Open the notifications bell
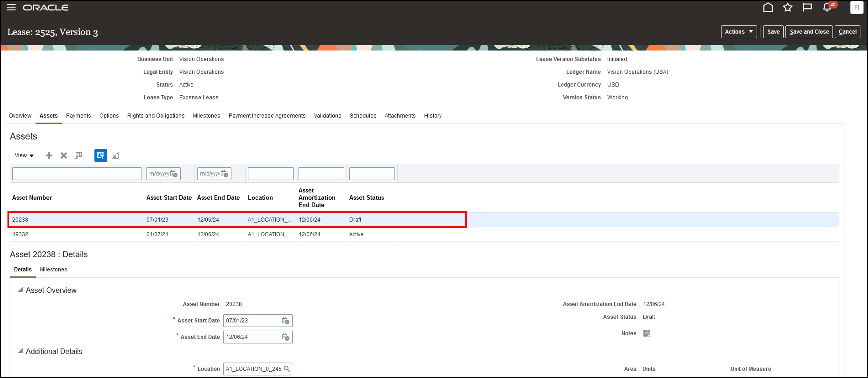Screen dimensions: 868x378 [827, 7]
